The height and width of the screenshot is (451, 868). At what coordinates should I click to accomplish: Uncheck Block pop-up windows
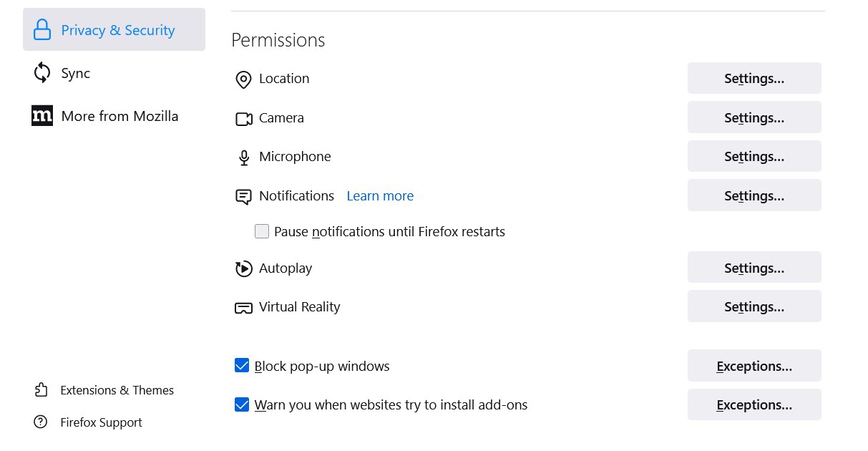pos(242,366)
